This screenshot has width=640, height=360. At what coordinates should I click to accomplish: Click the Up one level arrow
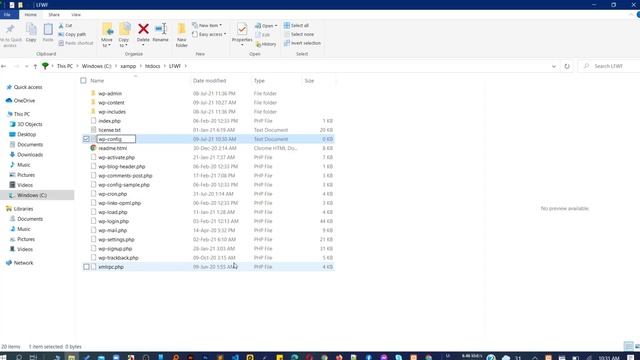[35, 66]
